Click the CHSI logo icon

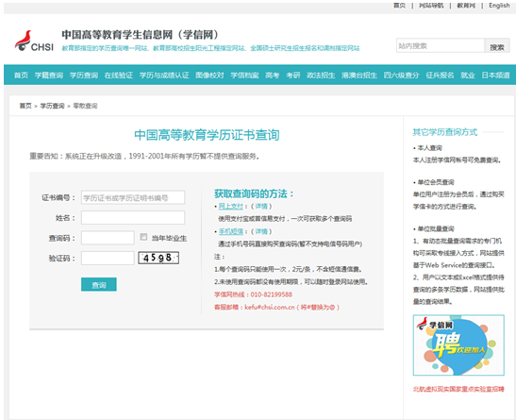point(34,42)
